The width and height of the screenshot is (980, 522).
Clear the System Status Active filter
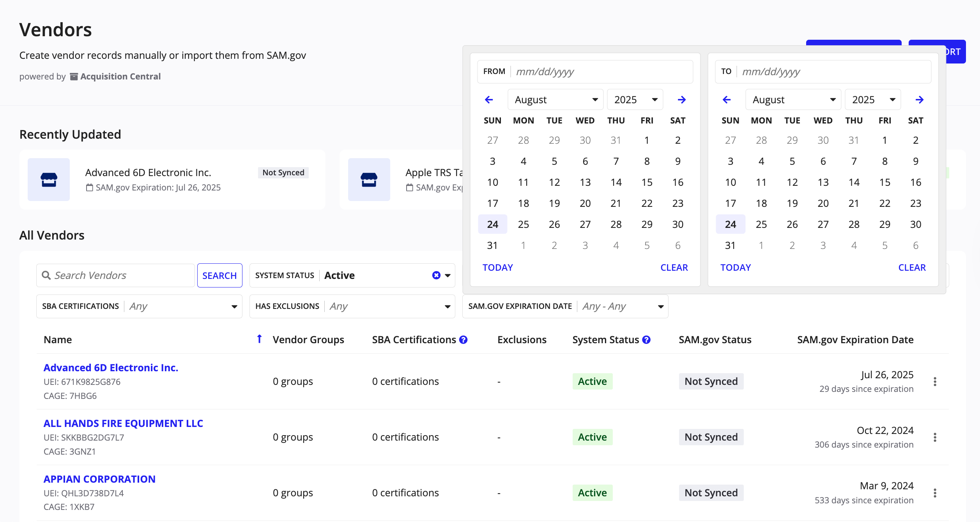coord(436,275)
